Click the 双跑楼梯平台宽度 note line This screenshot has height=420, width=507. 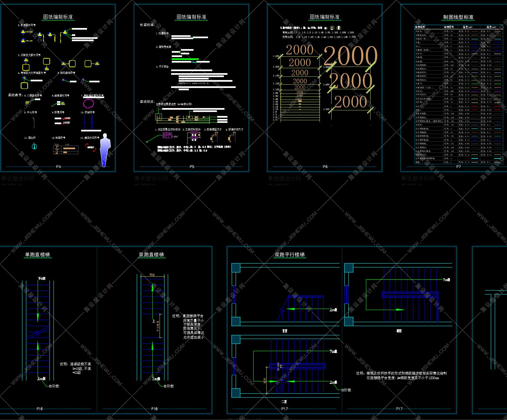coord(403,378)
